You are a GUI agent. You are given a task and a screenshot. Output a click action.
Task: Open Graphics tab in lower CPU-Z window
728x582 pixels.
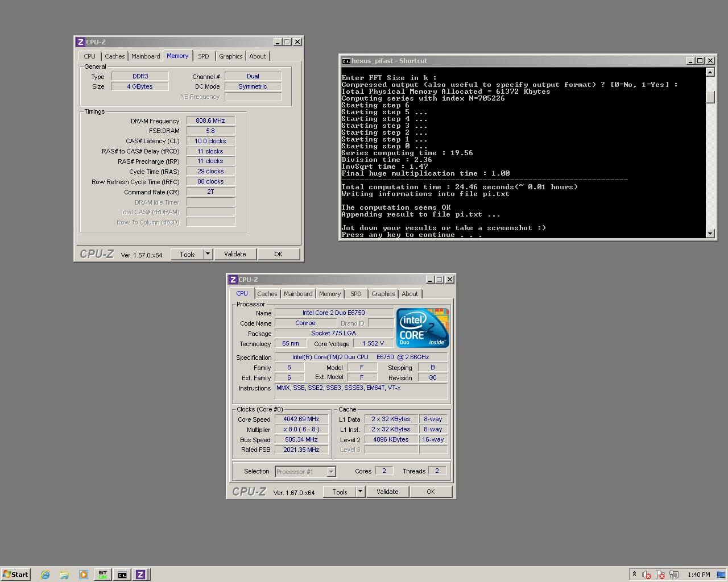[383, 294]
